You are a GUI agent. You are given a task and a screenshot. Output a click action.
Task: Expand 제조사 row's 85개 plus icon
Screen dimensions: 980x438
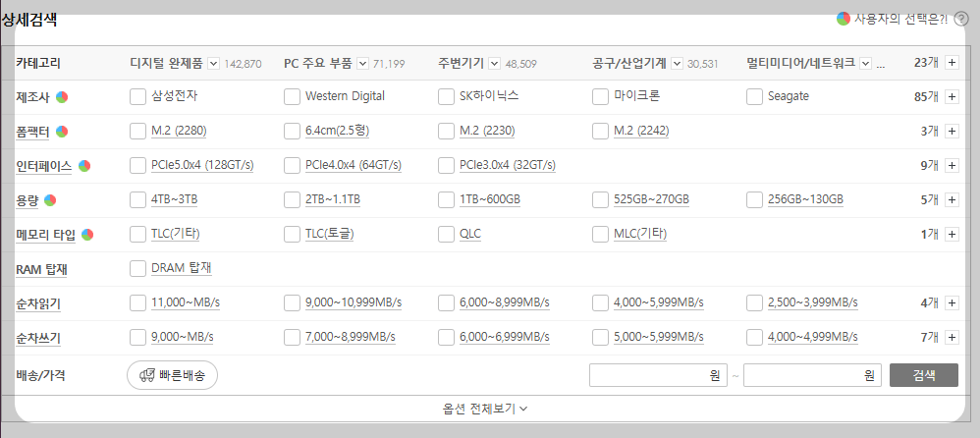pos(952,97)
